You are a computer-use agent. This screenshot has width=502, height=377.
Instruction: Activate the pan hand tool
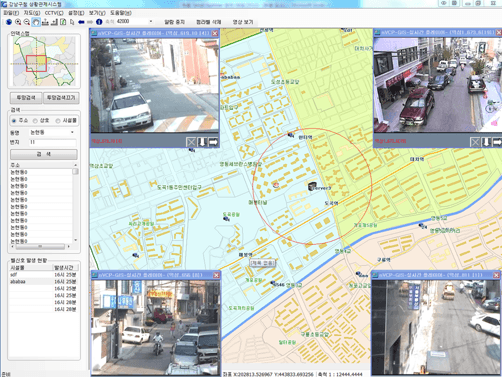36,22
